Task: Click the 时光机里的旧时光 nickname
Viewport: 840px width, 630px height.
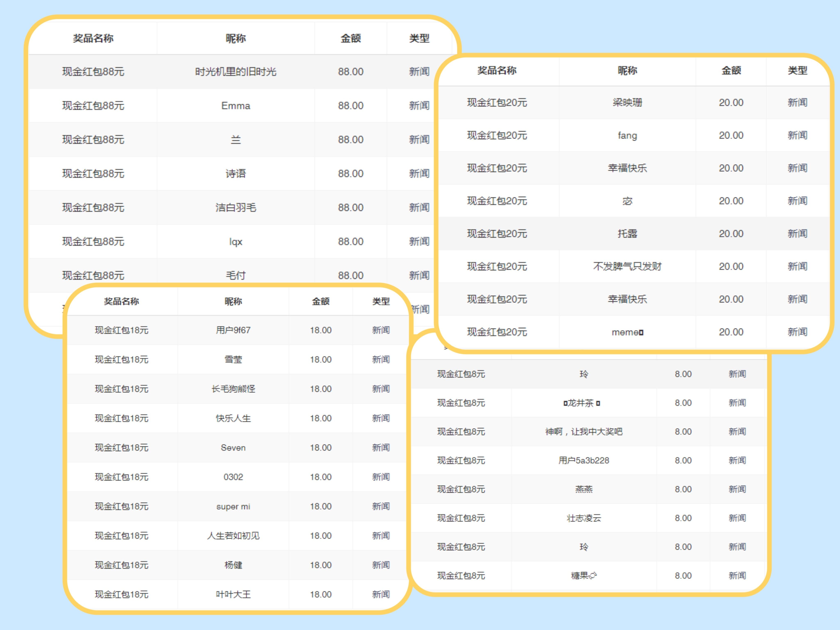Action: pos(235,72)
